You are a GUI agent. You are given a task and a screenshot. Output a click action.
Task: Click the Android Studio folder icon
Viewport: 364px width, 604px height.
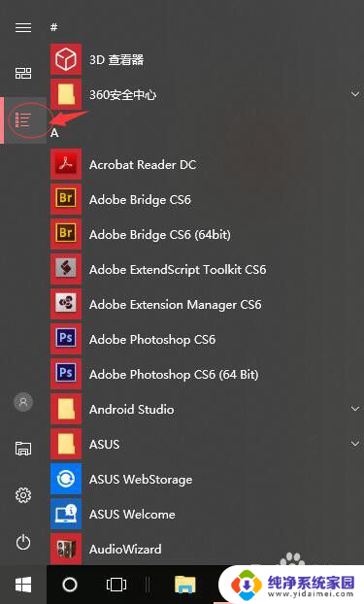(66, 409)
